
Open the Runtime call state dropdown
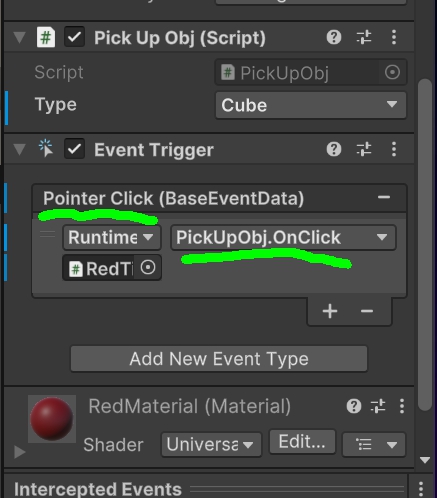112,237
